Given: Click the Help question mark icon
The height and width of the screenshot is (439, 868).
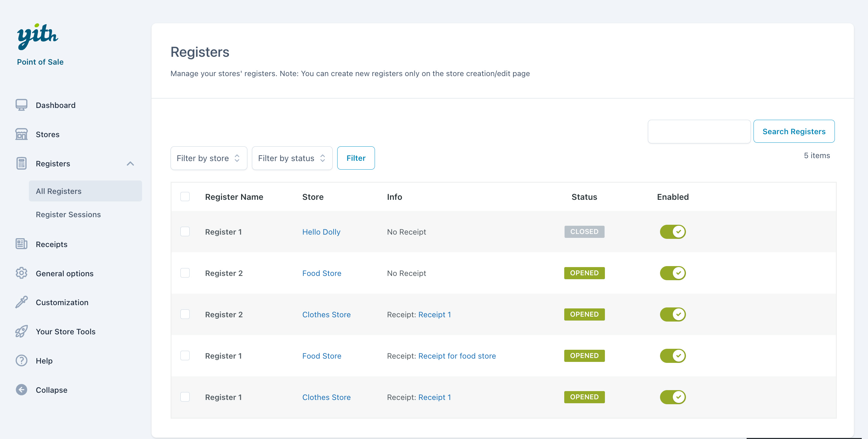Looking at the screenshot, I should [21, 361].
